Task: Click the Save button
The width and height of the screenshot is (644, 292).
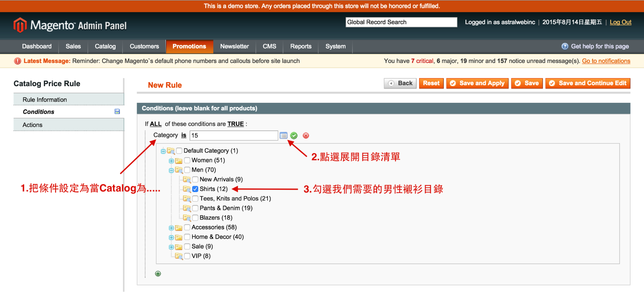Action: [527, 83]
